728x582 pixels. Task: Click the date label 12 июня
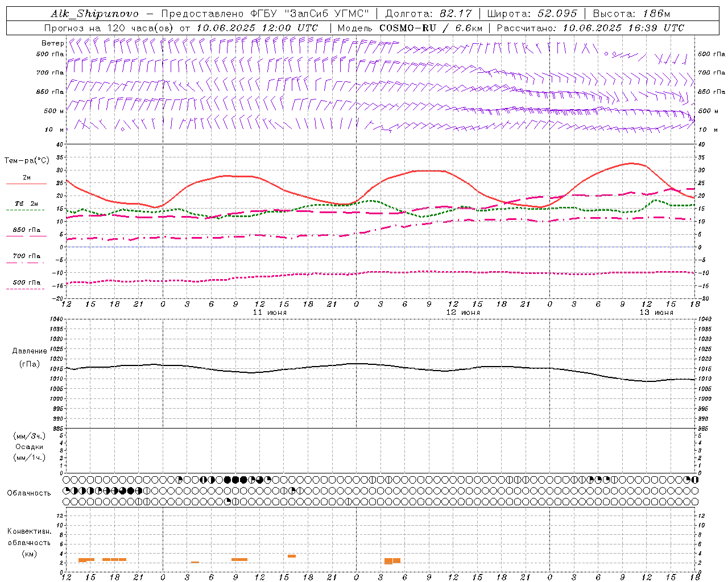click(463, 313)
